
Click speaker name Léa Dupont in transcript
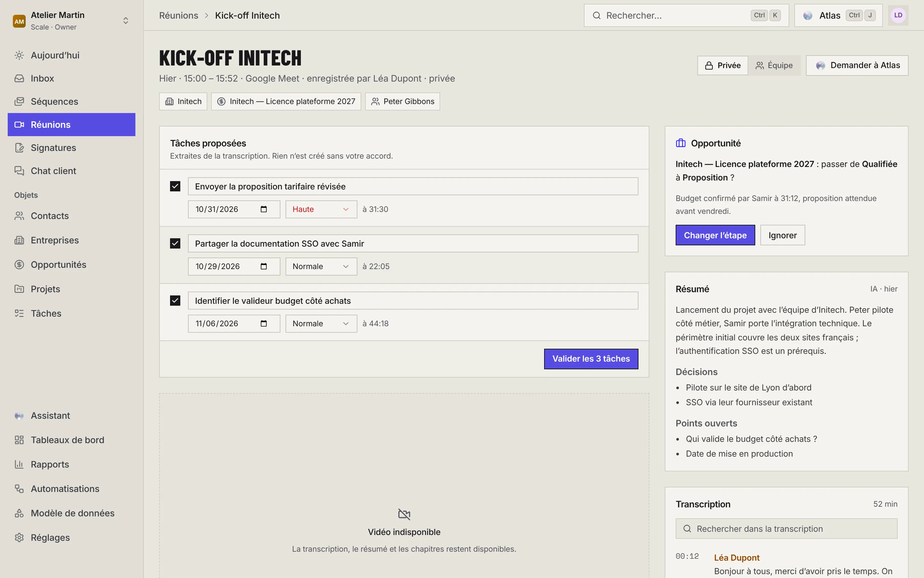click(737, 558)
